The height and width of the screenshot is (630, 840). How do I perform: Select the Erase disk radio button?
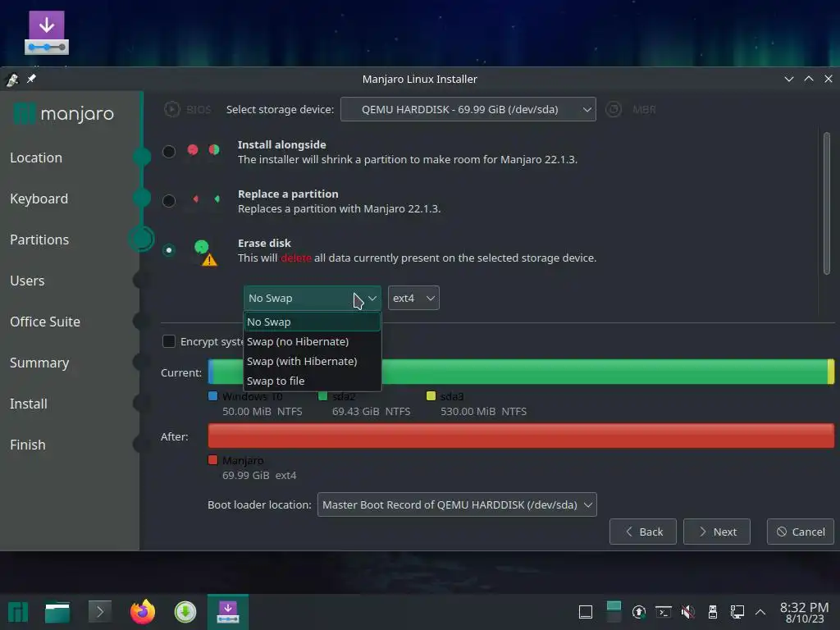pos(169,250)
